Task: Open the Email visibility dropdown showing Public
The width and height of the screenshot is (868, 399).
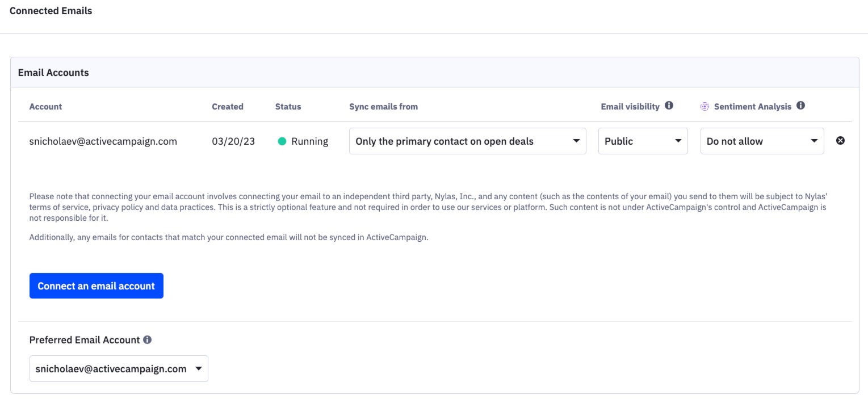Action: (x=643, y=141)
